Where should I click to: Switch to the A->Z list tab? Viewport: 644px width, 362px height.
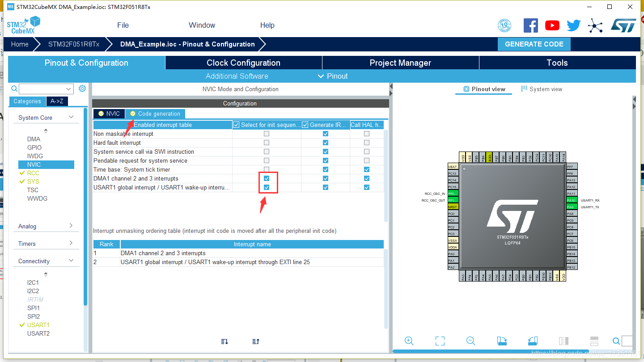[x=57, y=101]
